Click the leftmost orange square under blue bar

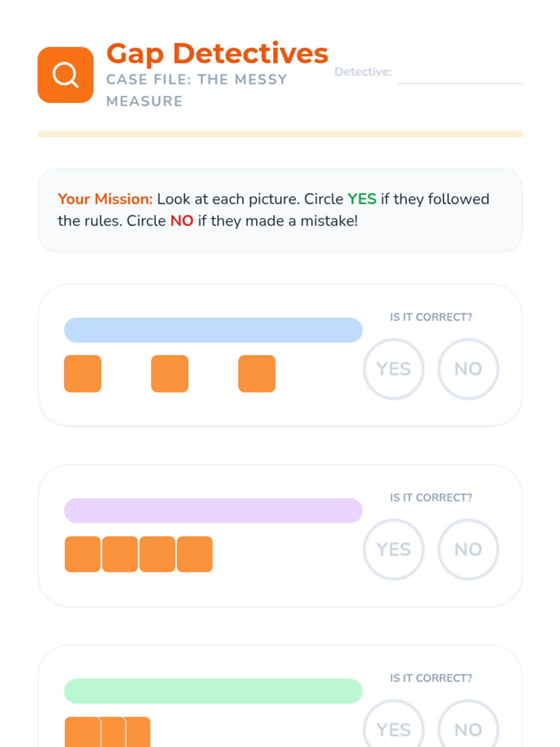(83, 373)
